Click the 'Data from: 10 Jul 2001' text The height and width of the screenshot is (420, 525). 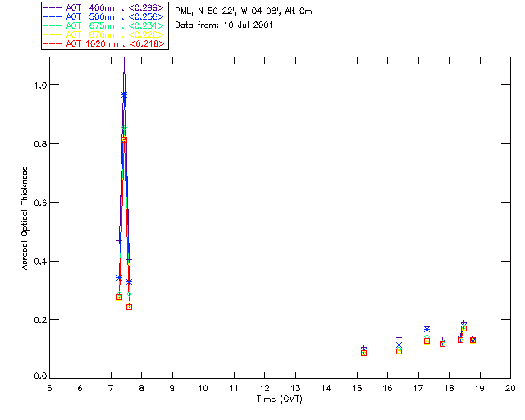click(x=224, y=25)
